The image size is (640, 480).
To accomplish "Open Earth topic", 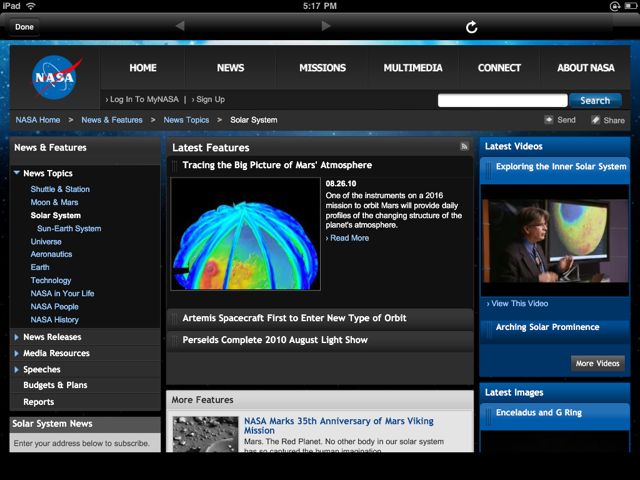I will 40,267.
